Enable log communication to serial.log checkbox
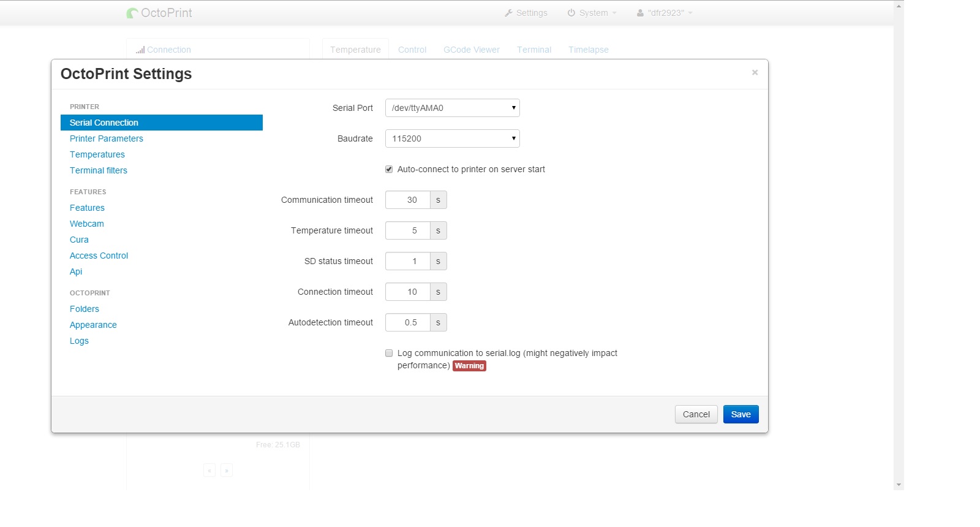 (389, 353)
